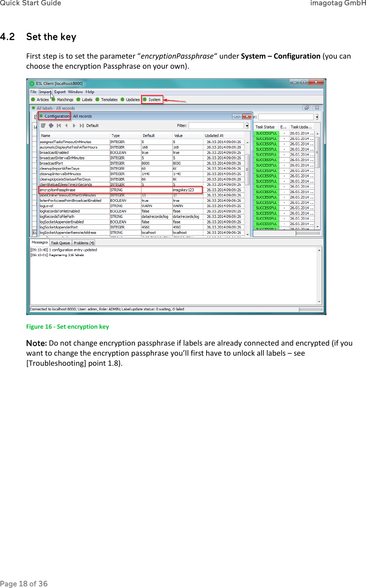
Task: Minimize the ESL Client window
Action: click(x=295, y=82)
